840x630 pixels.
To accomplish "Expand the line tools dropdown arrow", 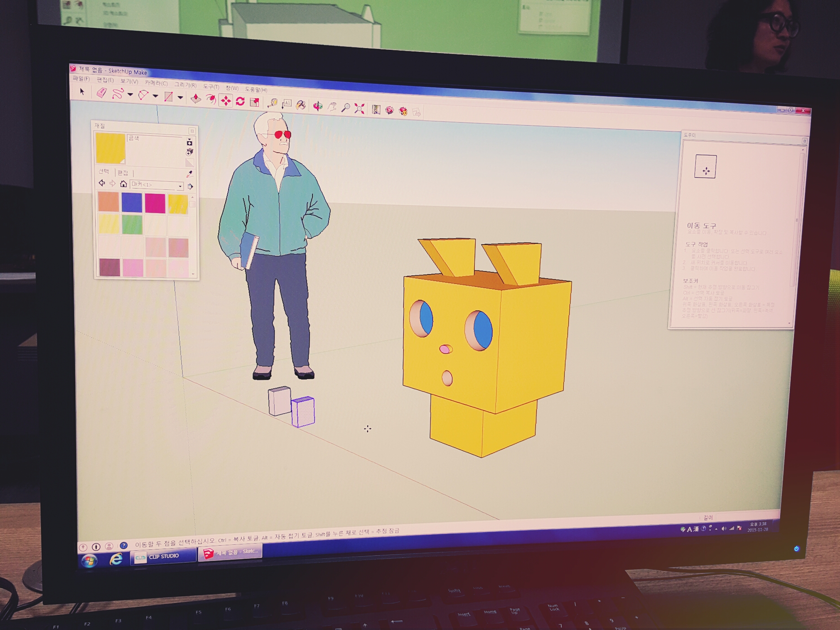I will click(130, 94).
